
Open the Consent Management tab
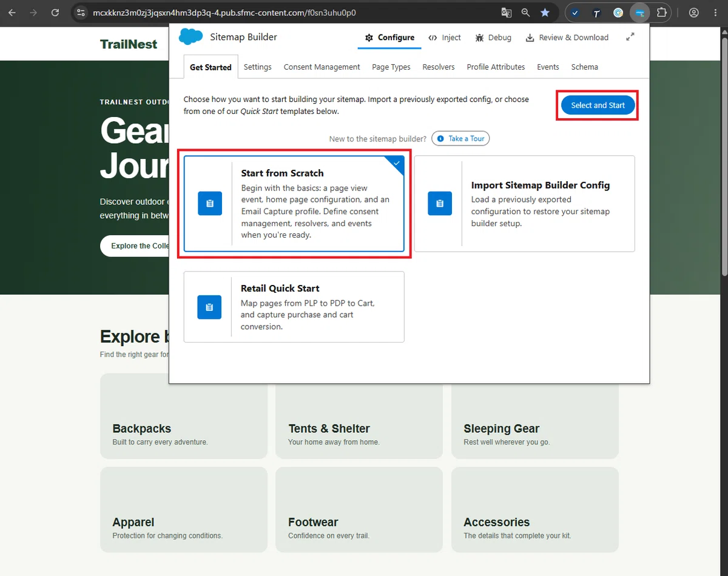click(x=322, y=67)
